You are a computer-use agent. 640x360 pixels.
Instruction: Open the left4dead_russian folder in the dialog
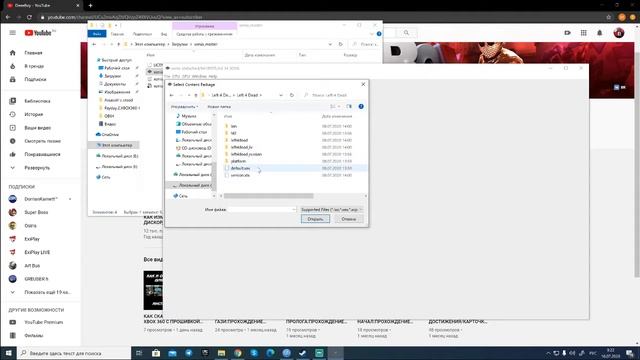pos(246,154)
